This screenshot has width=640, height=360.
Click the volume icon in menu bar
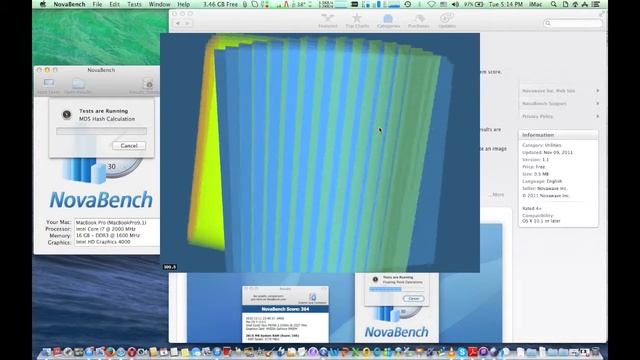click(455, 4)
